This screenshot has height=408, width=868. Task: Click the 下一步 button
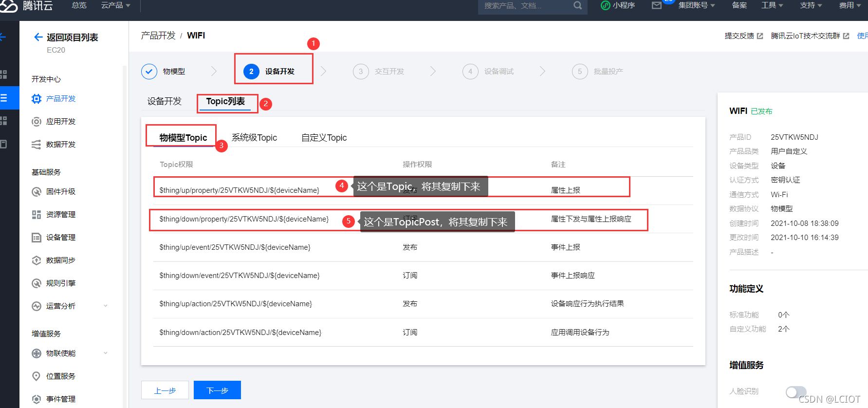[x=217, y=390]
